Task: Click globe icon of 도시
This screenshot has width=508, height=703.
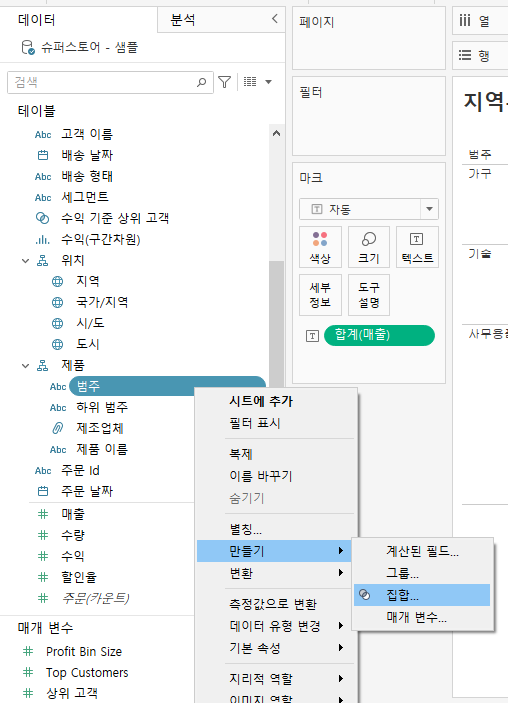Action: (x=57, y=344)
